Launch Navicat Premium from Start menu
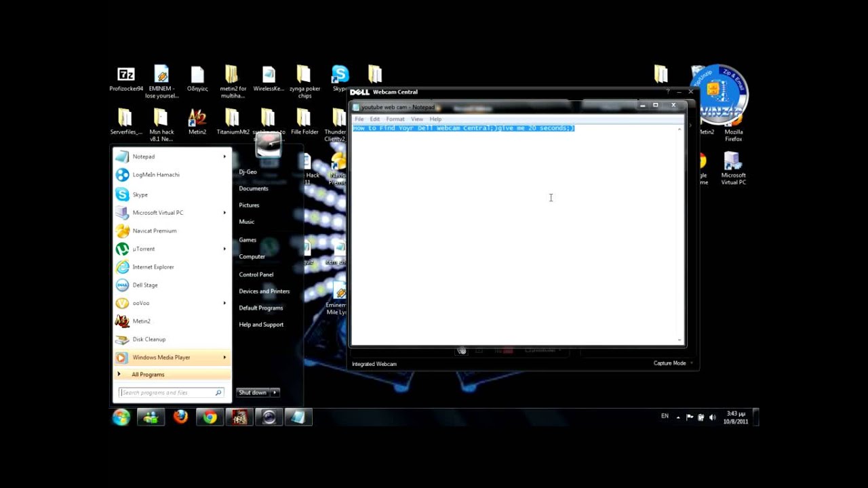The height and width of the screenshot is (488, 868). point(172,231)
